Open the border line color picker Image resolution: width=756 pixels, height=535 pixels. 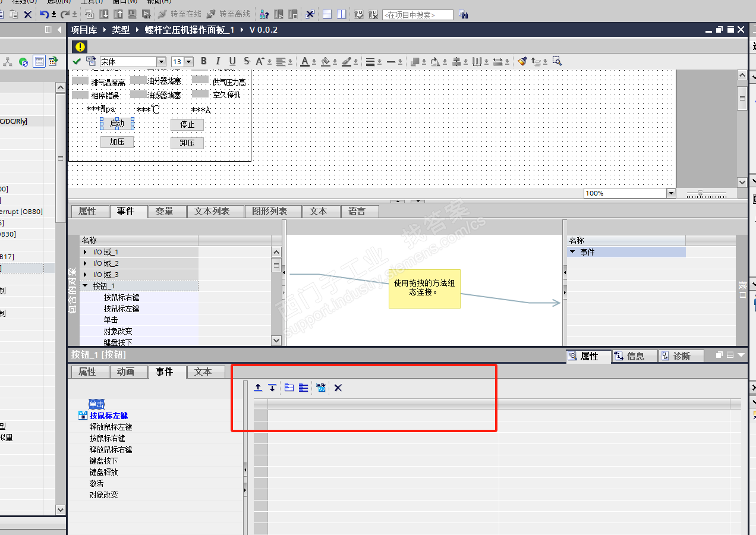pos(346,61)
